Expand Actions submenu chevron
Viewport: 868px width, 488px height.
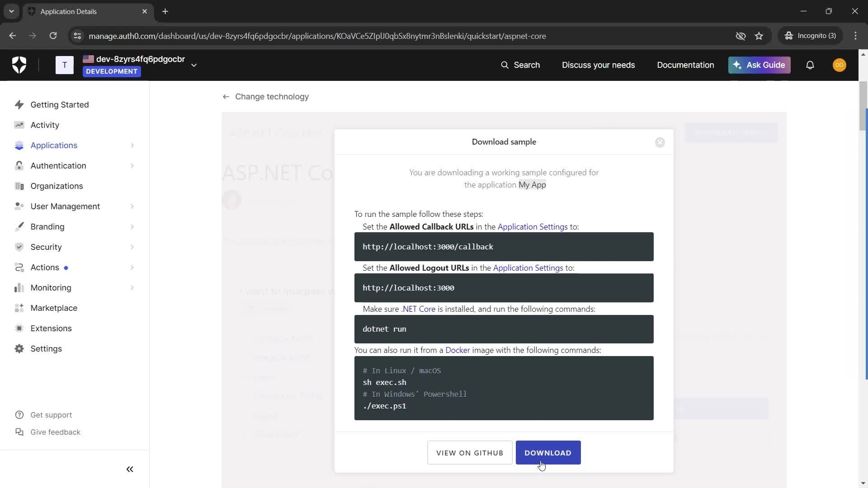click(132, 267)
